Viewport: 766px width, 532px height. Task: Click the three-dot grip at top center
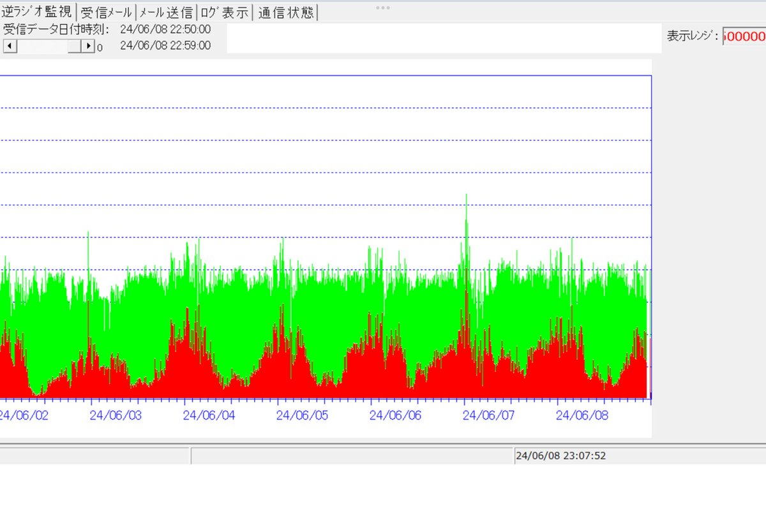[x=383, y=8]
